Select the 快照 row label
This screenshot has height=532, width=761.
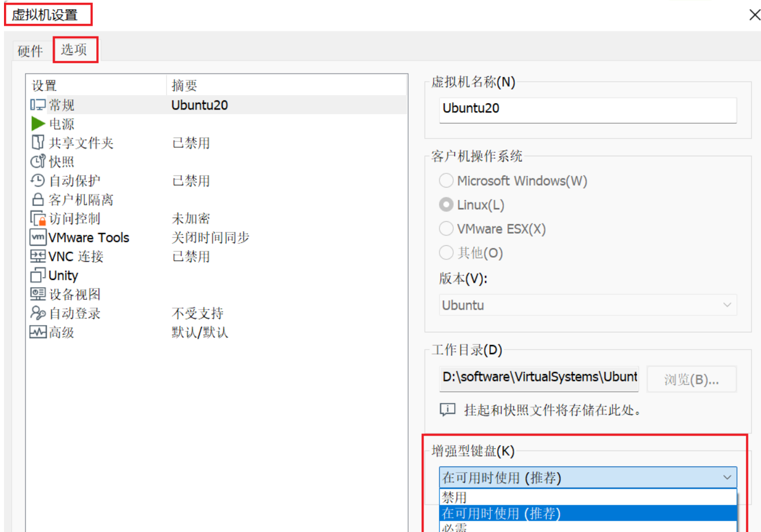click(62, 161)
